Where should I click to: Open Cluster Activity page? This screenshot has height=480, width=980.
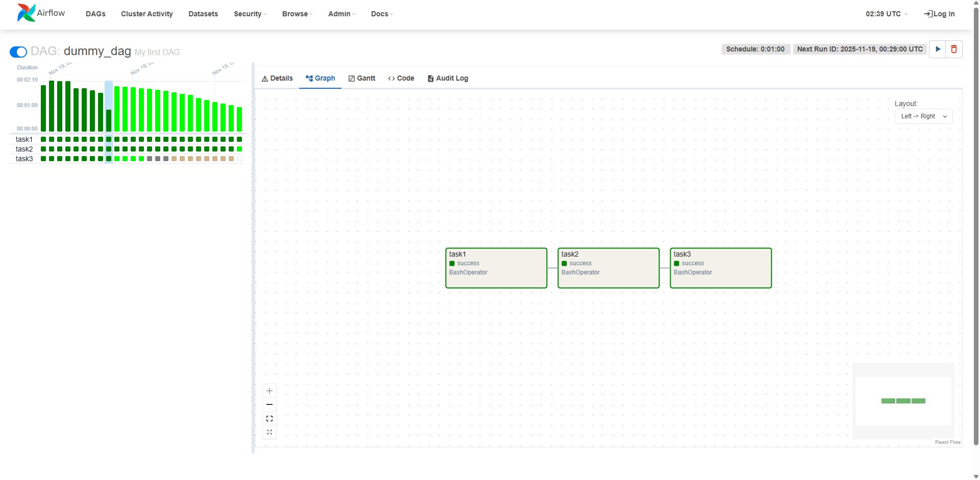(146, 14)
